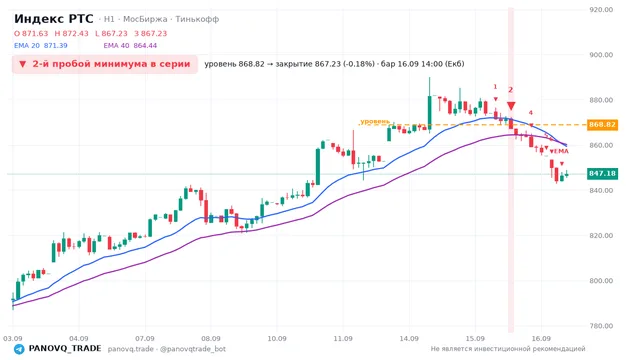Click the small red triangle under marker 1
This screenshot has width=640, height=360.
point(496,99)
